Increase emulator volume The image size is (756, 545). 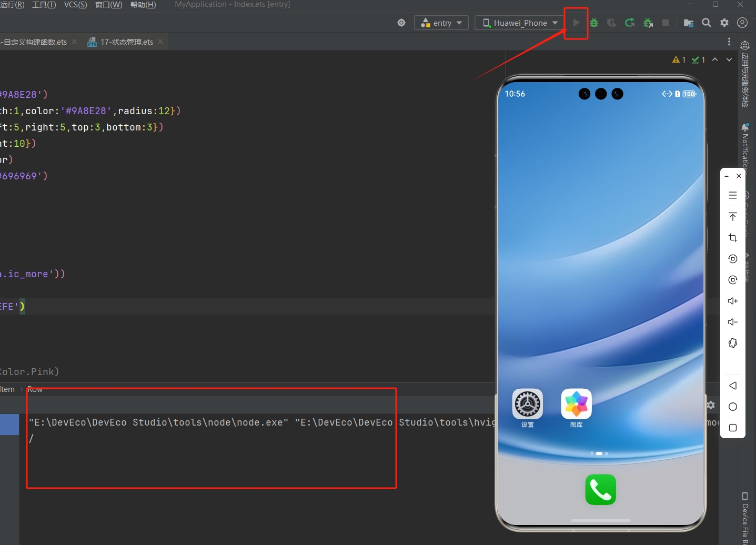coord(733,301)
